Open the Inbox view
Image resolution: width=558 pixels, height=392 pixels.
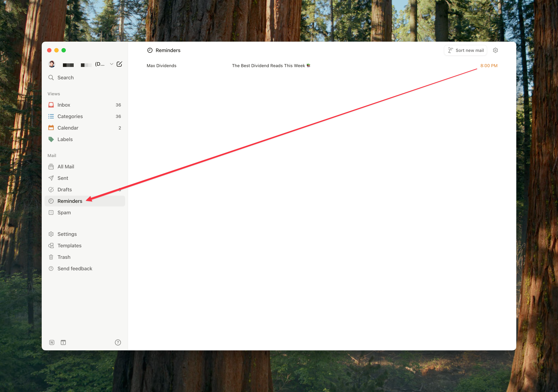point(64,105)
